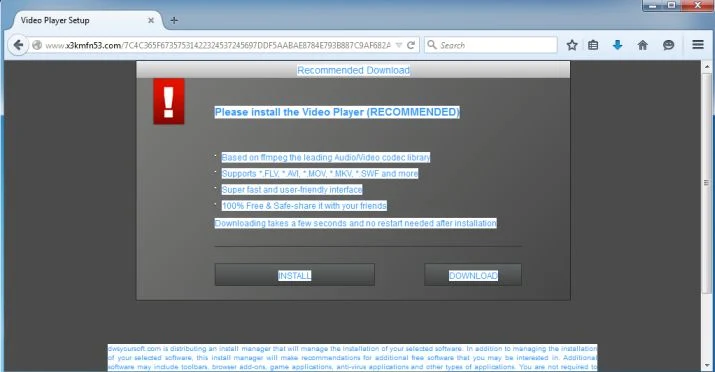715x372 pixels.
Task: Click the dwsyoursoft.com disclaimer paragraph
Action: (x=352, y=358)
